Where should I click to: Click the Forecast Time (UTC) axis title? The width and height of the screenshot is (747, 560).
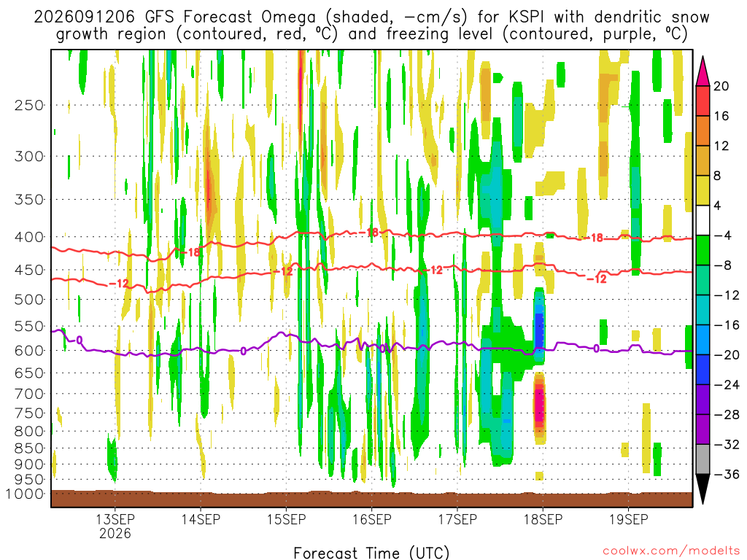pos(371,553)
